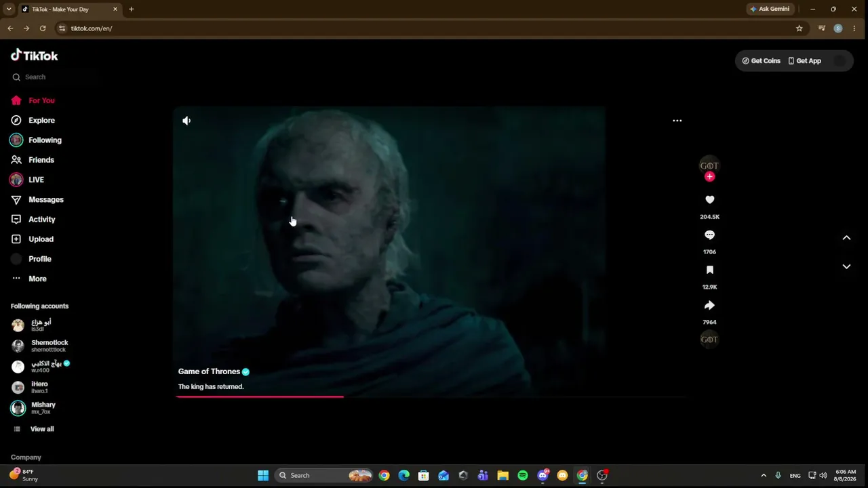The image size is (868, 488).
Task: Open the taskbar clock and calendar
Action: point(846,475)
